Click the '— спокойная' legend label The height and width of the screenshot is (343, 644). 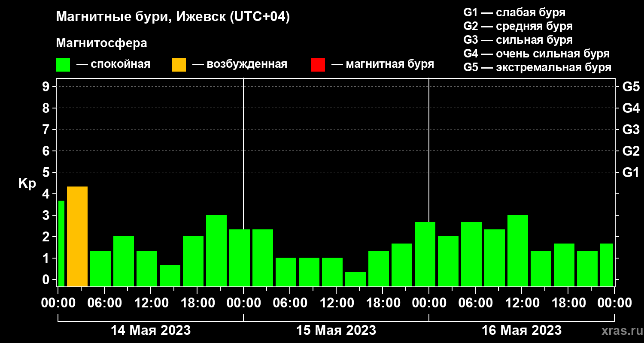tap(113, 65)
